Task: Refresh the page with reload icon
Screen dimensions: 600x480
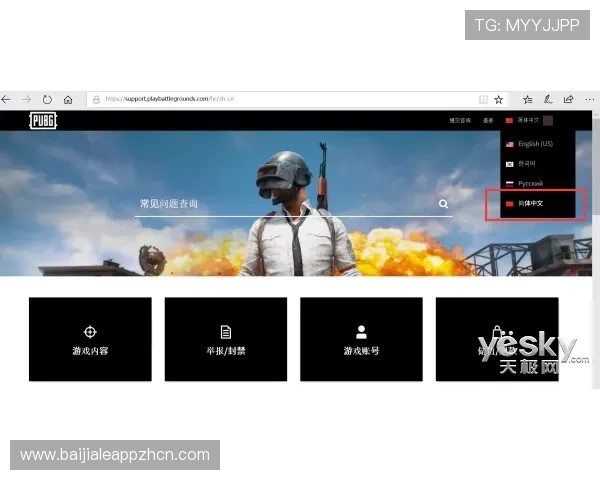Action: 47,100
